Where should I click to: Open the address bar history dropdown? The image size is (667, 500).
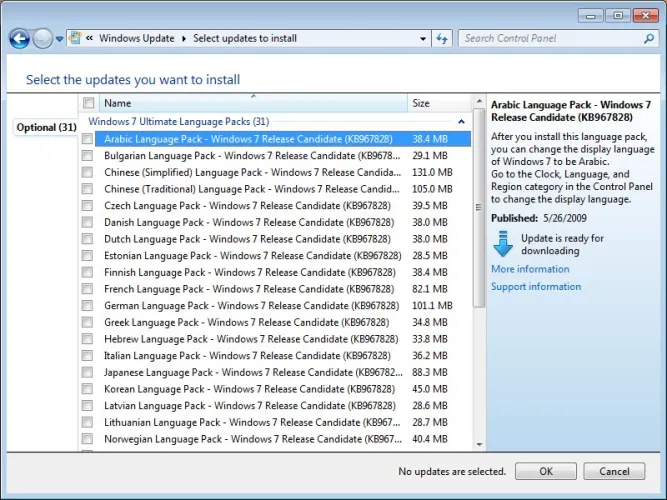click(x=423, y=39)
